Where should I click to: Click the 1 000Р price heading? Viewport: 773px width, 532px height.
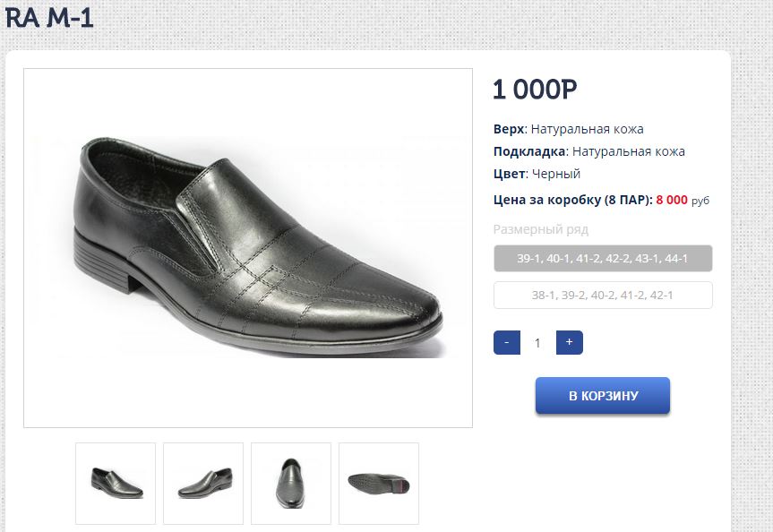pyautogui.click(x=535, y=90)
